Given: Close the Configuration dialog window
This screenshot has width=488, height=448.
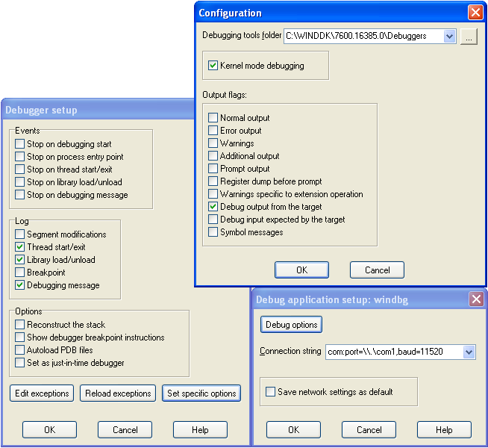Looking at the screenshot, I should 475,13.
